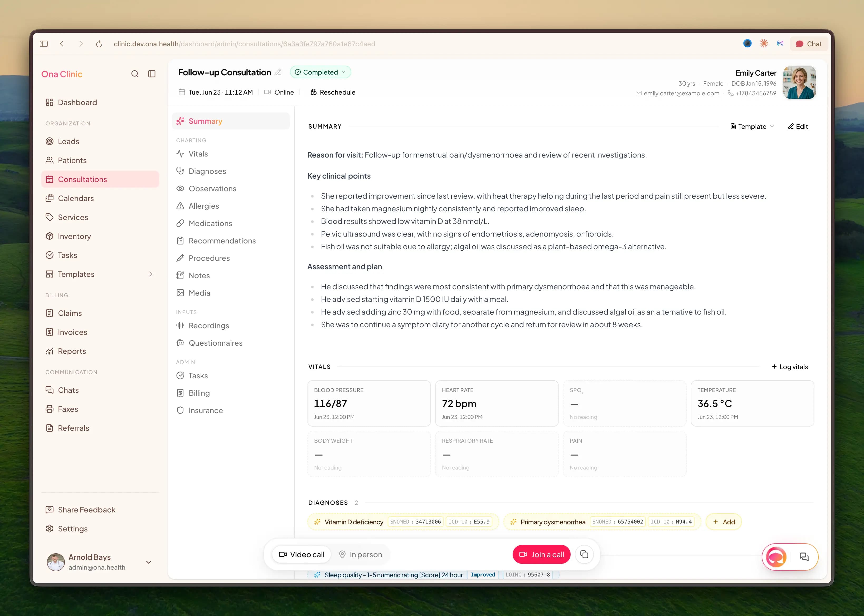
Task: Open Claims under Billing
Action: coord(100,313)
